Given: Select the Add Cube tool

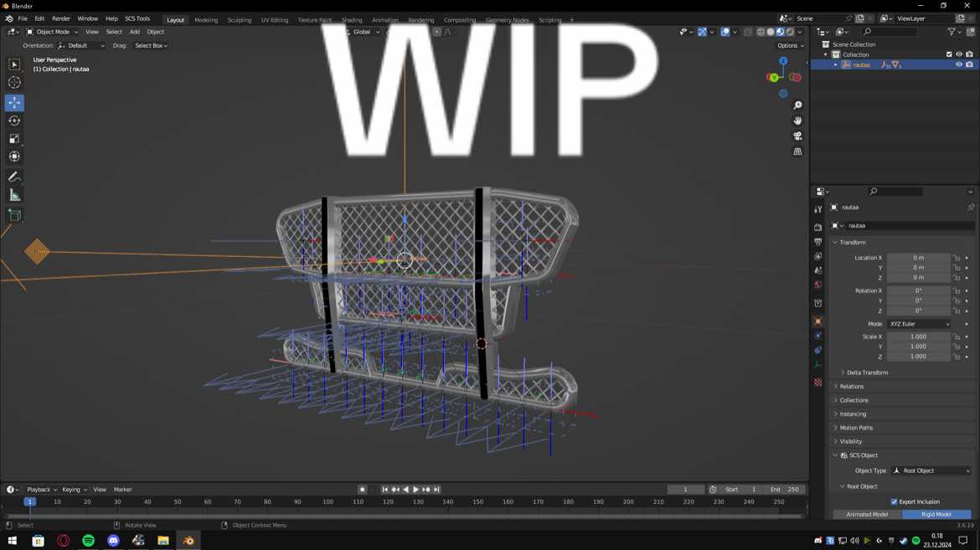Looking at the screenshot, I should pos(14,216).
